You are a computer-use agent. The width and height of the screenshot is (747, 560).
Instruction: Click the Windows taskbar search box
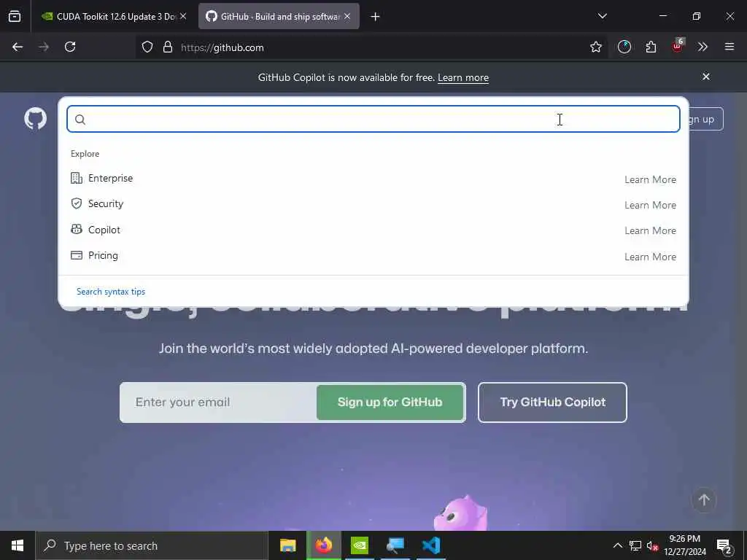pos(152,545)
